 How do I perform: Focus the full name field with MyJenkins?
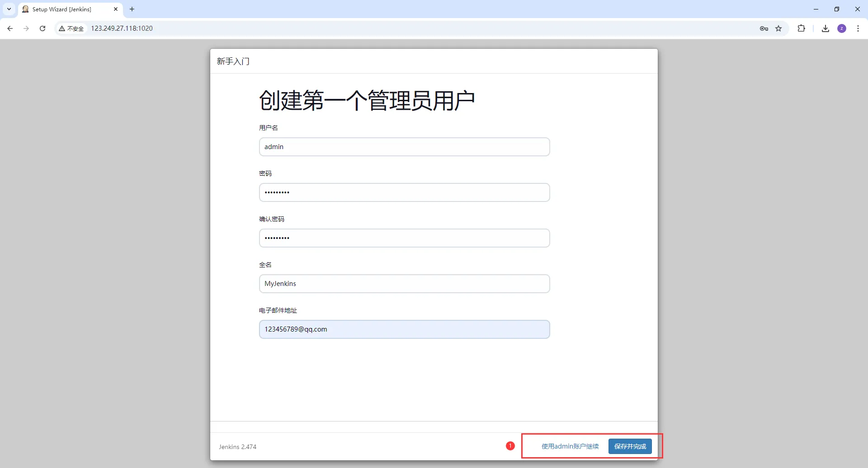pos(405,284)
